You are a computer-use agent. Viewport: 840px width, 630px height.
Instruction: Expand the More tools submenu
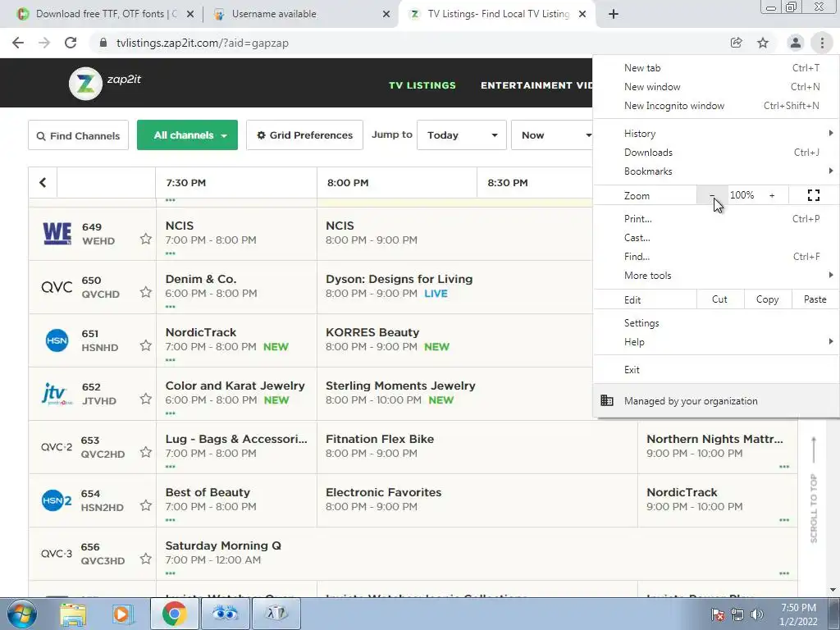(715, 276)
